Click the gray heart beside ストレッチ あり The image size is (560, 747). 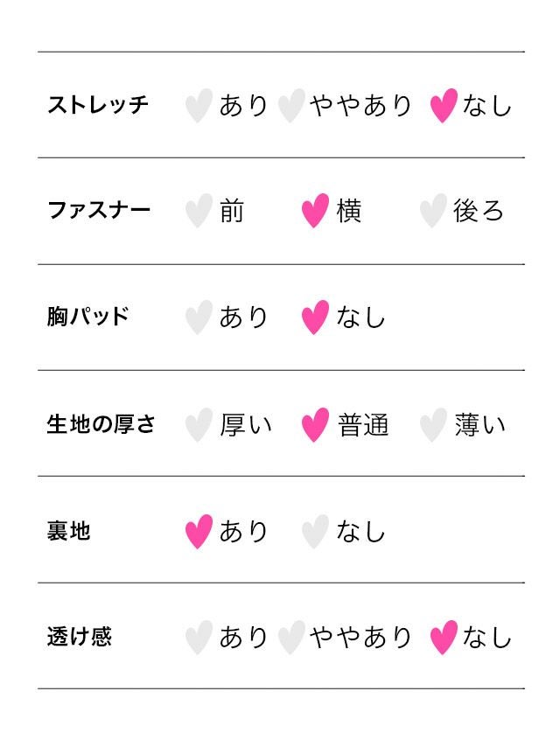[x=199, y=106]
